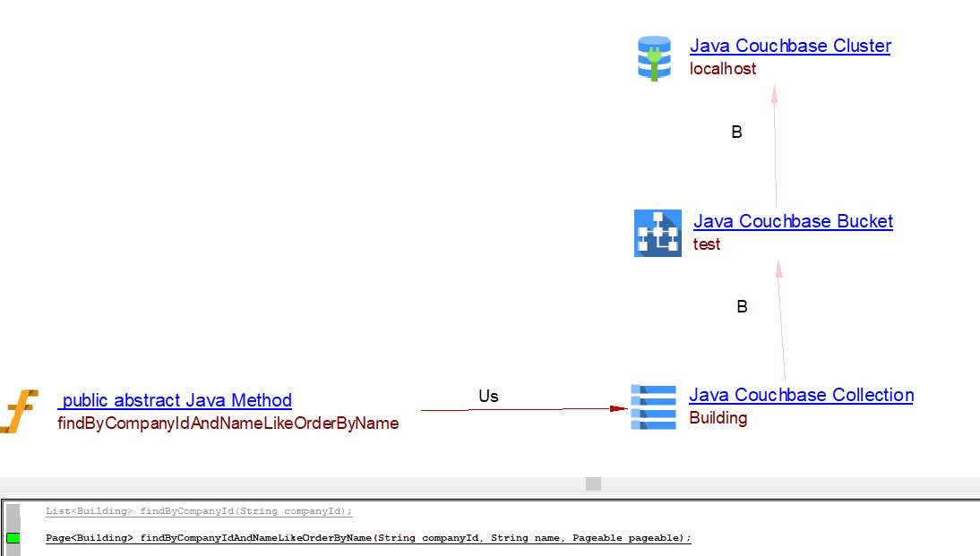Click the Couchbase Cluster database icon
Image resolution: width=980 pixels, height=556 pixels.
pyautogui.click(x=654, y=58)
